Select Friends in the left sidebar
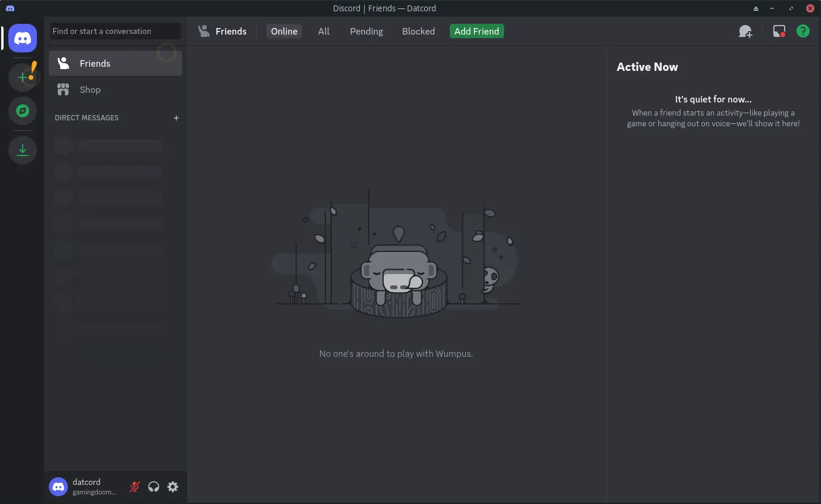The width and height of the screenshot is (821, 504). (116, 64)
